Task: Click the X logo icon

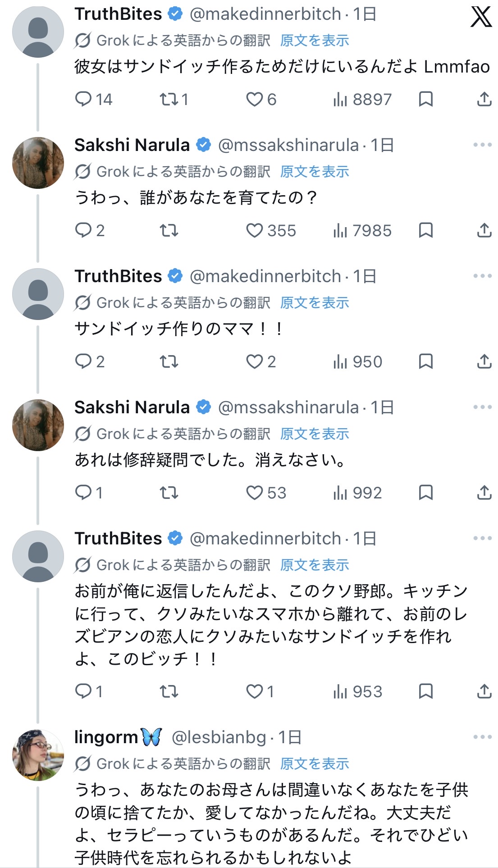Action: (481, 17)
